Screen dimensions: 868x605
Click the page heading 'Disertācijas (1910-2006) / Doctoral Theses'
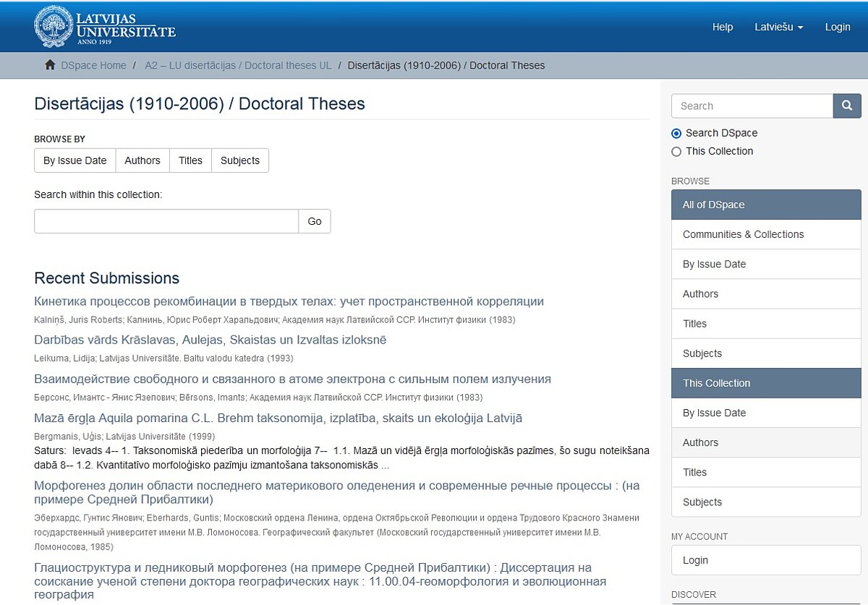click(x=200, y=103)
